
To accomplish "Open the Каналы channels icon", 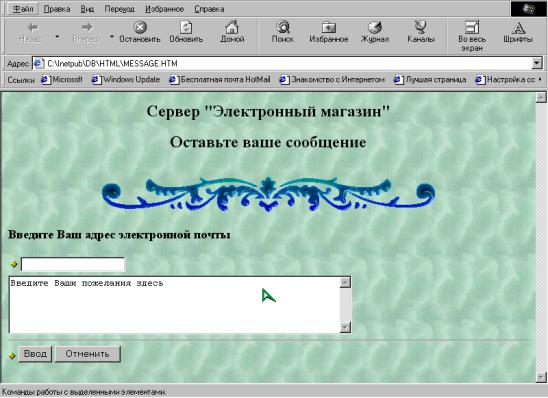I will (420, 27).
